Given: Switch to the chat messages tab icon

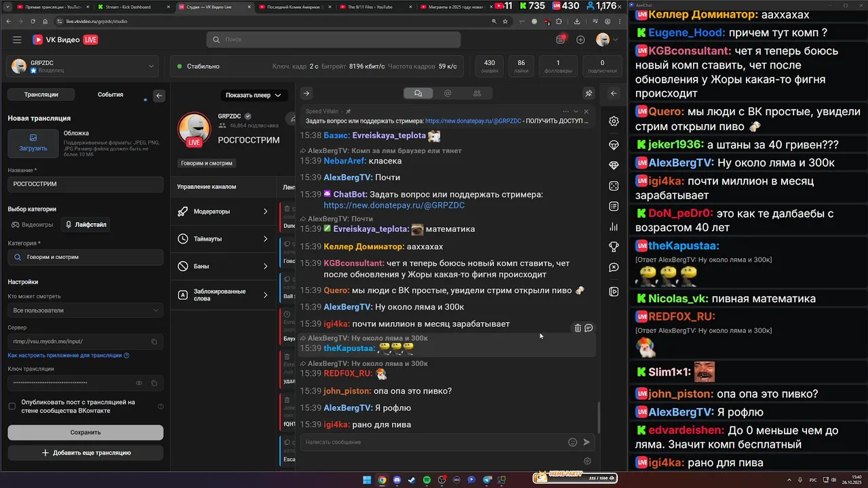Looking at the screenshot, I should click(418, 94).
